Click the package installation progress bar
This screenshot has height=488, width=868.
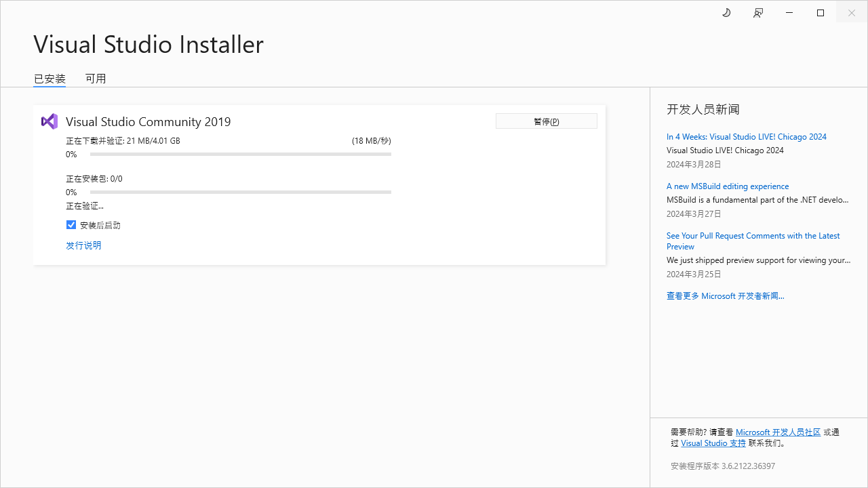[241, 192]
